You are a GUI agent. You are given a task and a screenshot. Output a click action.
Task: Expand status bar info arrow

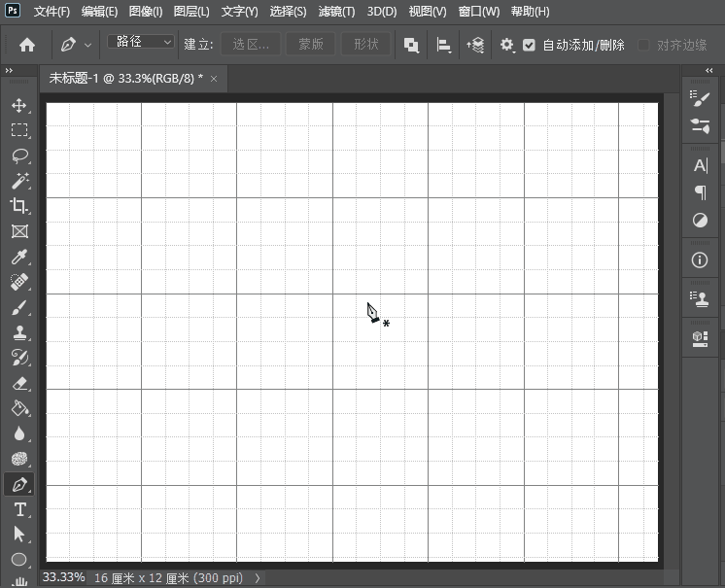click(258, 578)
